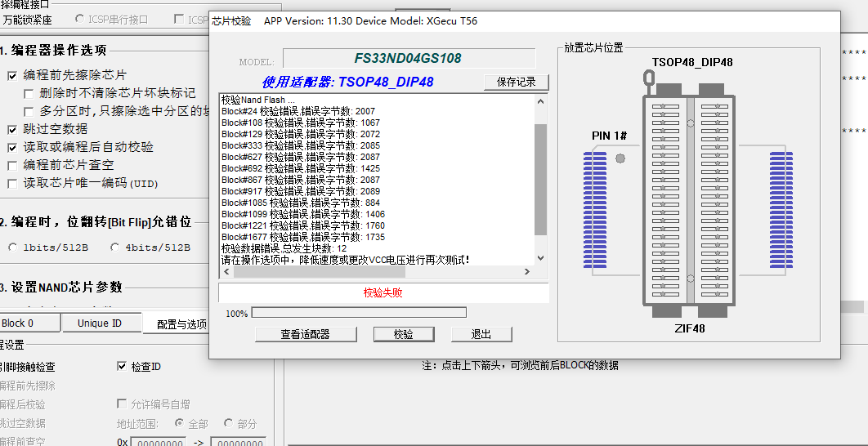The height and width of the screenshot is (446, 868).
Task: Click the PIN 1# marker dot
Action: pyautogui.click(x=620, y=158)
